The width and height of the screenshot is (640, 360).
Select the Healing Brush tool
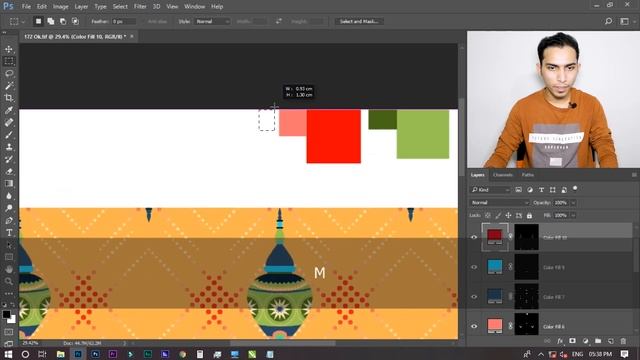(x=9, y=122)
